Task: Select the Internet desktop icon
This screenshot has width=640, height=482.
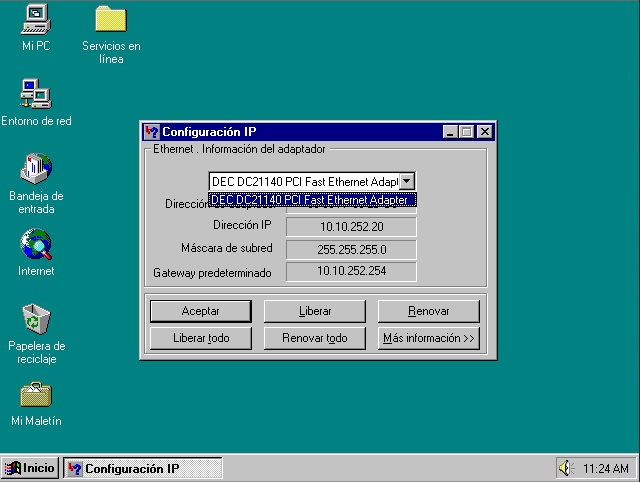Action: [x=36, y=244]
